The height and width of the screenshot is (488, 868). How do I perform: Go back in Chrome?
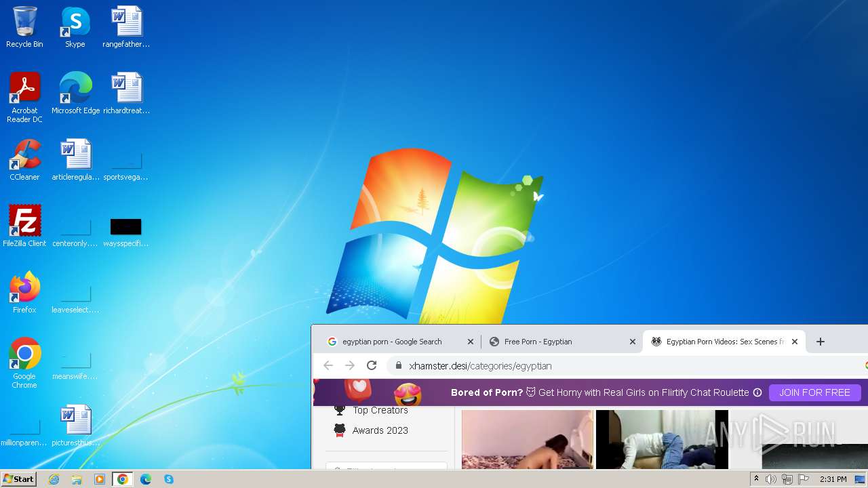pos(328,365)
